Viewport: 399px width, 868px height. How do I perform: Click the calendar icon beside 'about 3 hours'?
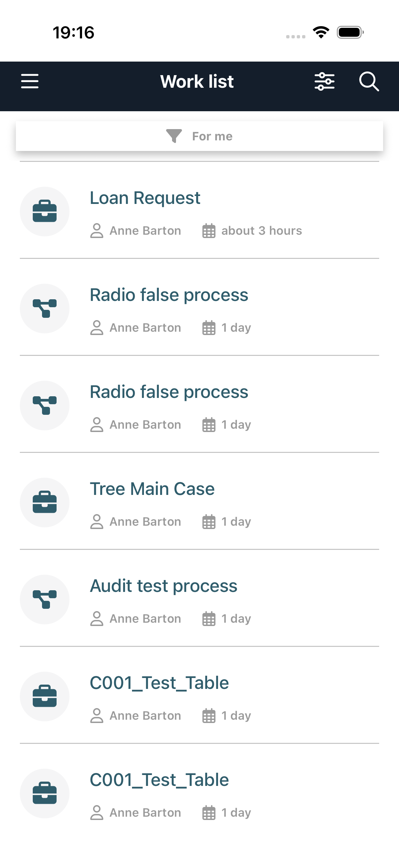coord(209,231)
